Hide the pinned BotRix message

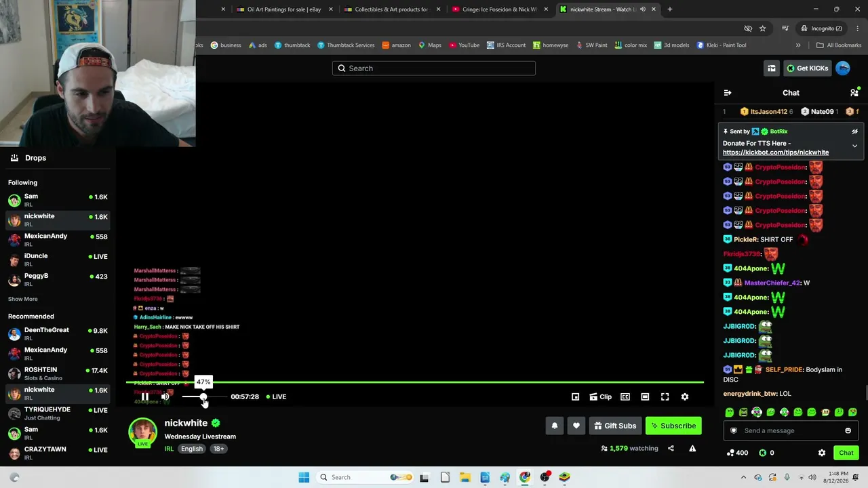tap(854, 131)
